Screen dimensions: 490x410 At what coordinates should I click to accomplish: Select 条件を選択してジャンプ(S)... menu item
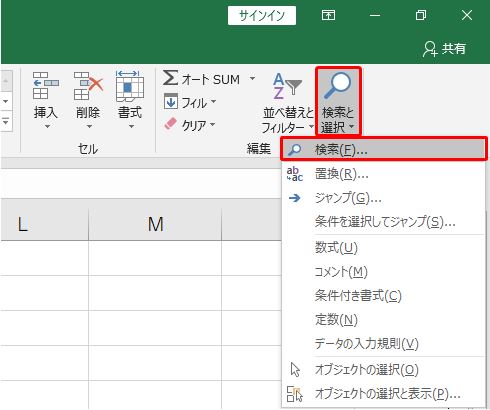(x=384, y=221)
